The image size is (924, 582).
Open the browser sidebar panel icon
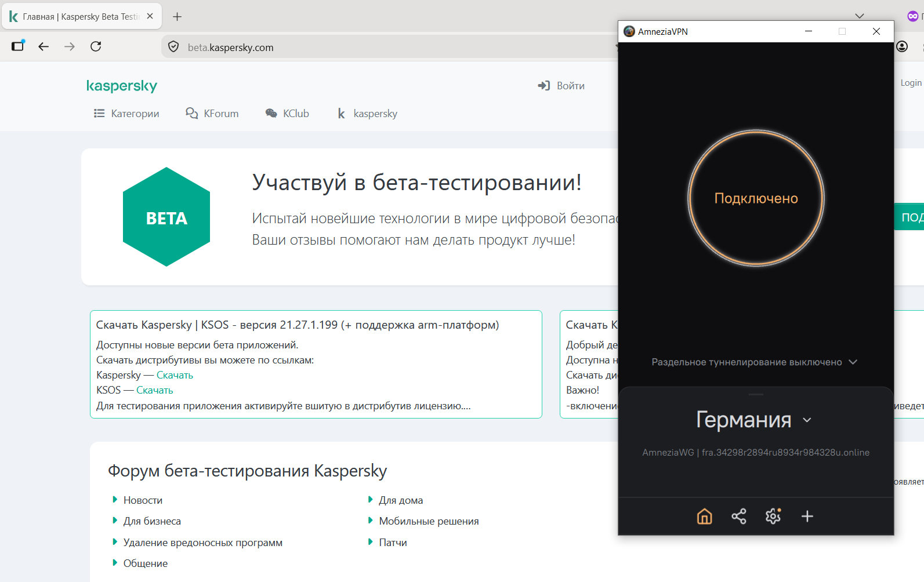[18, 46]
